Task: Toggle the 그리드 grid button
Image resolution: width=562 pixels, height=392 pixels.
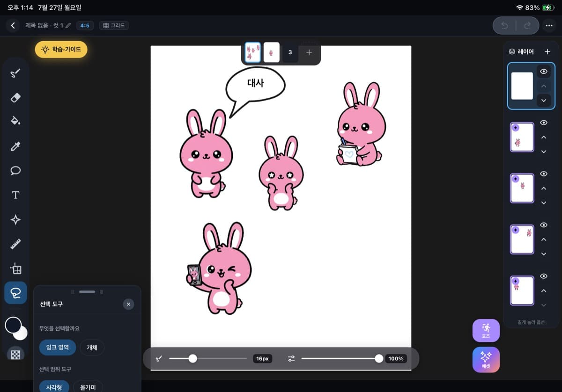Action: pyautogui.click(x=114, y=25)
